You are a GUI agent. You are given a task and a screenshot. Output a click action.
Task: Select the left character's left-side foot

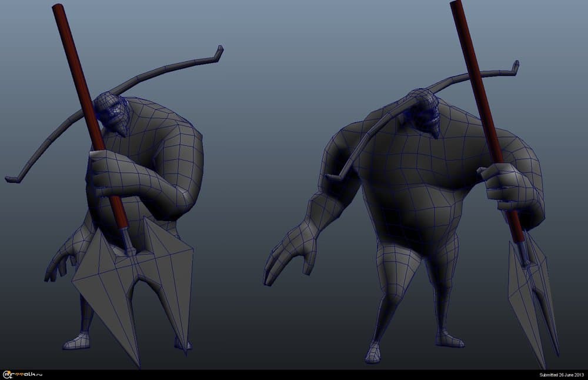(76, 341)
